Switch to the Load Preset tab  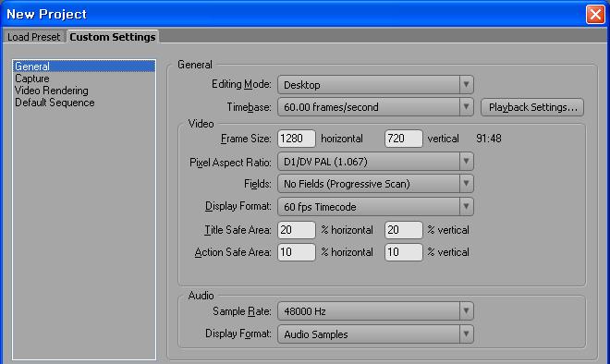coord(34,37)
